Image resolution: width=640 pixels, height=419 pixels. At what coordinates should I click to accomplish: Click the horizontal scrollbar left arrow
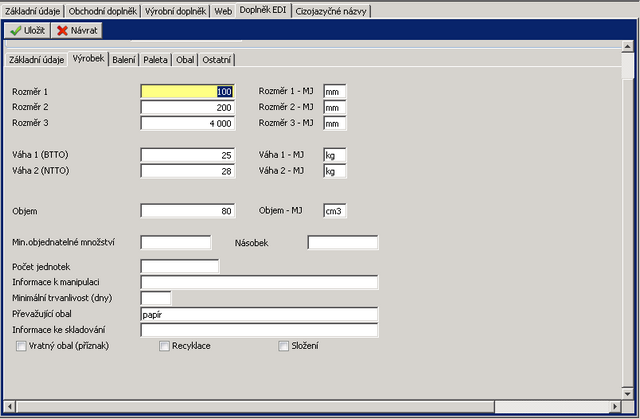[x=10, y=406]
